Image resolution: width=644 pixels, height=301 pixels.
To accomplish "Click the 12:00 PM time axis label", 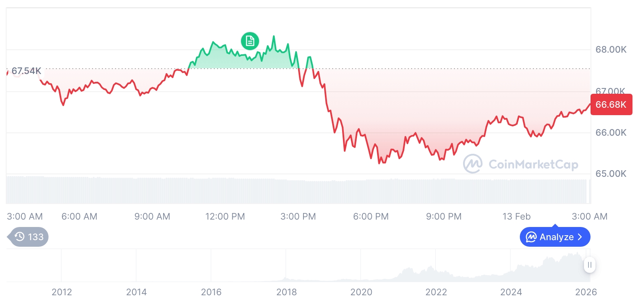I will [x=225, y=216].
